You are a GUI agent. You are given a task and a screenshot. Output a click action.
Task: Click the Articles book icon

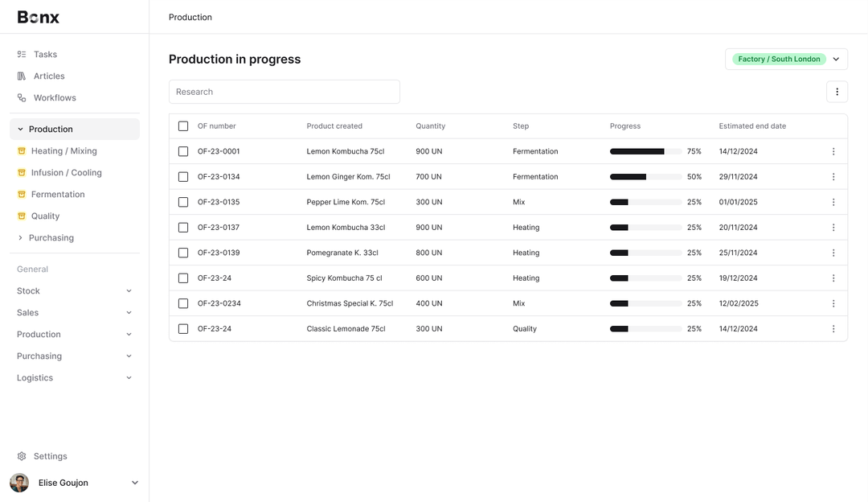pos(23,76)
